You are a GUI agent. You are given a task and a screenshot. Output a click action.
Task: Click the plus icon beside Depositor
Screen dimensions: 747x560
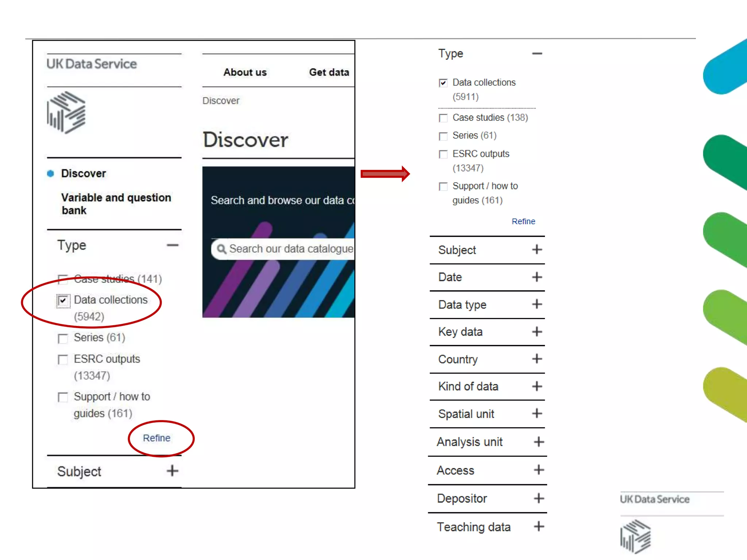[539, 498]
